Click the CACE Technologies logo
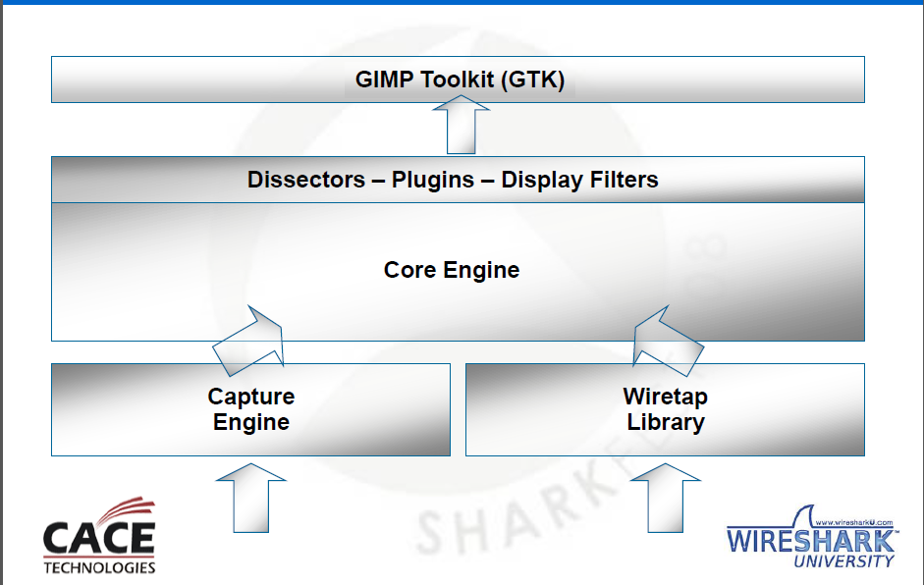Screen dimensions: 924x585 tap(99, 536)
